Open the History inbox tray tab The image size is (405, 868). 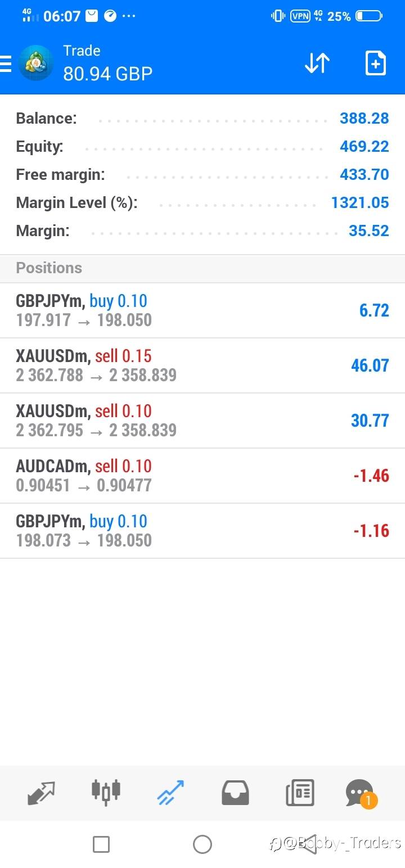pos(235,793)
